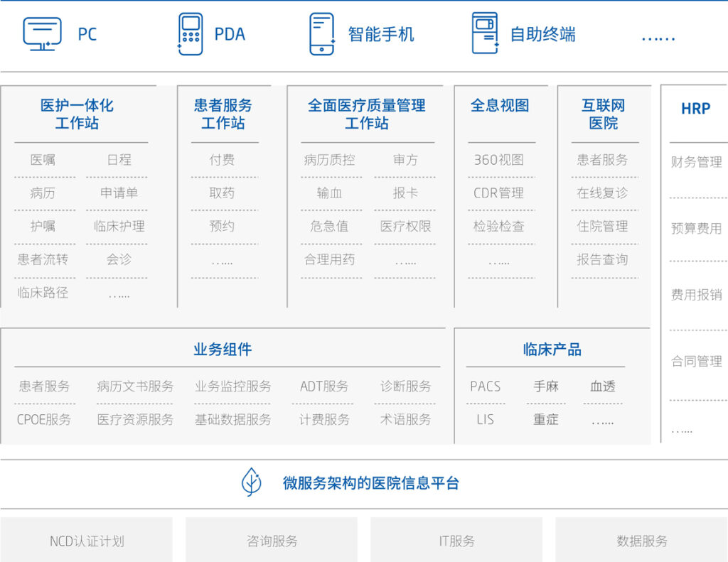
Task: Choose 360视图 in 全息视图 panel
Action: click(x=498, y=160)
